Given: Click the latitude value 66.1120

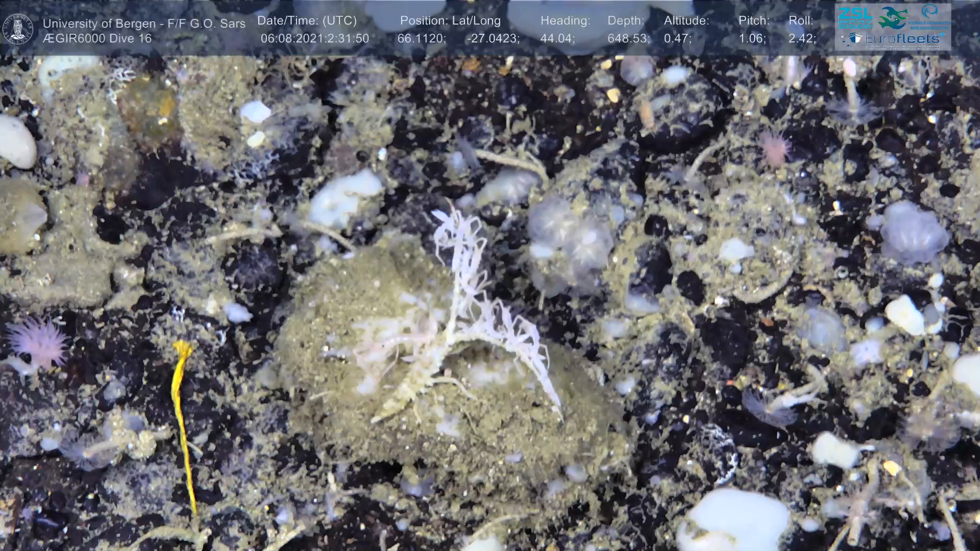Looking at the screenshot, I should 421,39.
